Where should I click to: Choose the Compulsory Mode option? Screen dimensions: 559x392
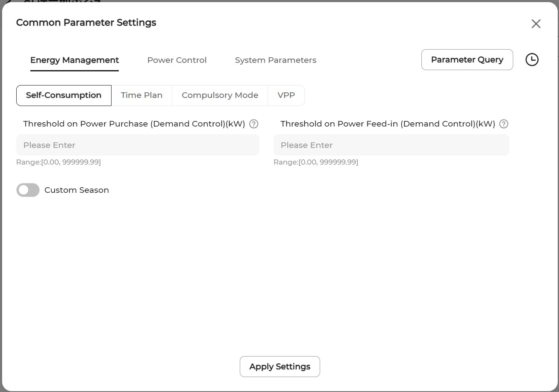tap(220, 95)
